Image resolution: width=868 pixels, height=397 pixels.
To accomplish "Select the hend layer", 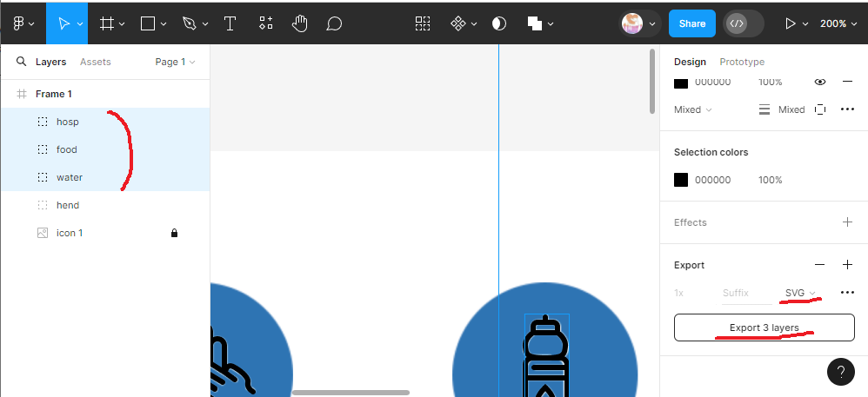I will (105, 205).
